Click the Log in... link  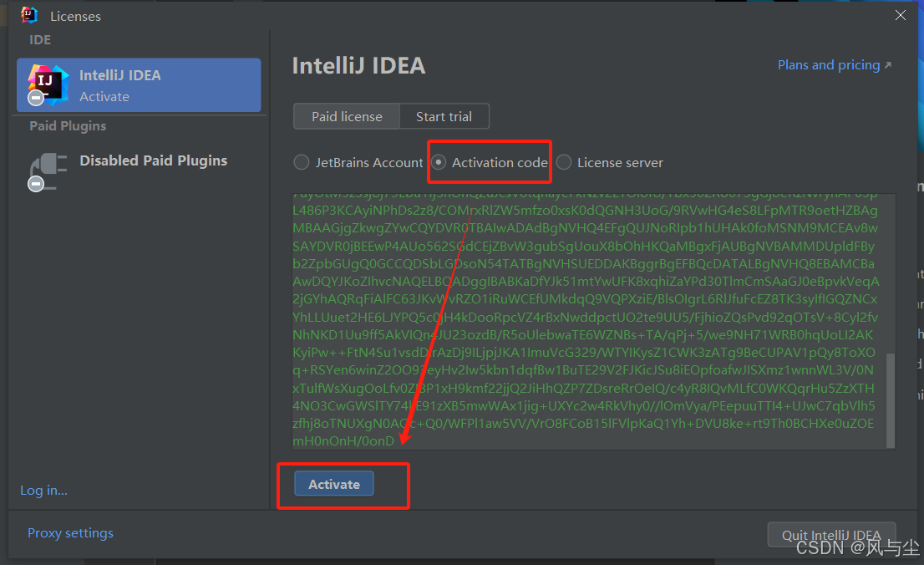tap(43, 491)
